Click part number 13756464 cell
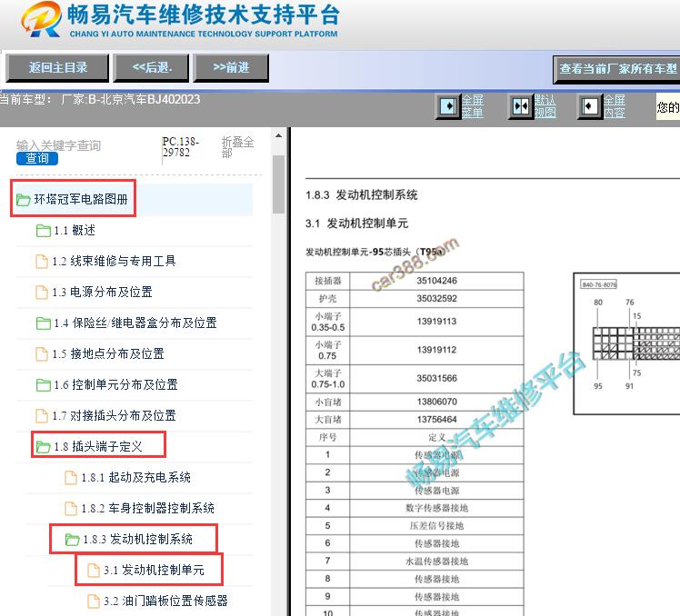The width and height of the screenshot is (680, 616). click(436, 420)
